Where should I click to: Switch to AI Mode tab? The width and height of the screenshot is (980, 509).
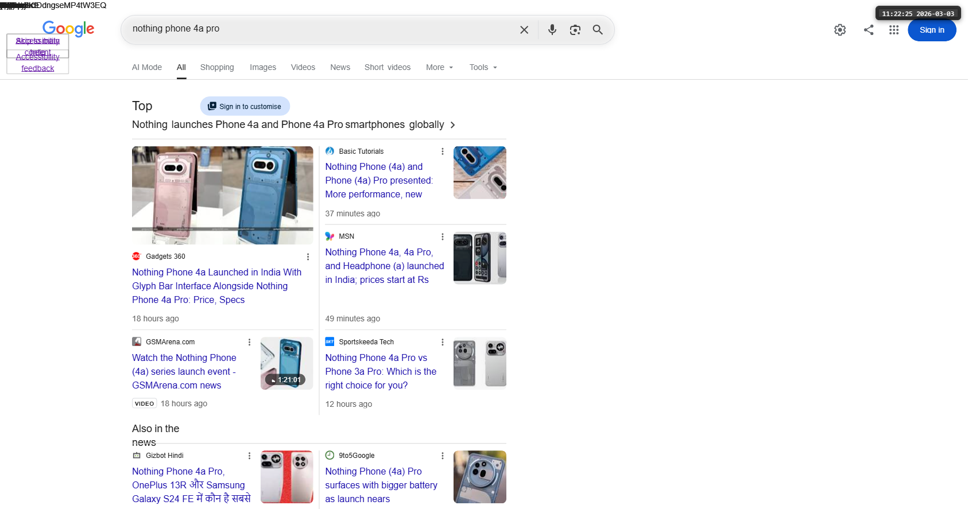147,68
